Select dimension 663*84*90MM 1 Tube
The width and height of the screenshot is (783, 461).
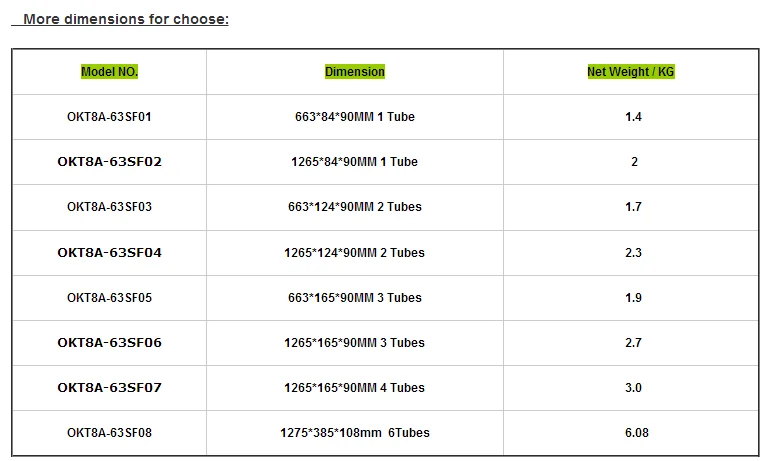coord(355,117)
